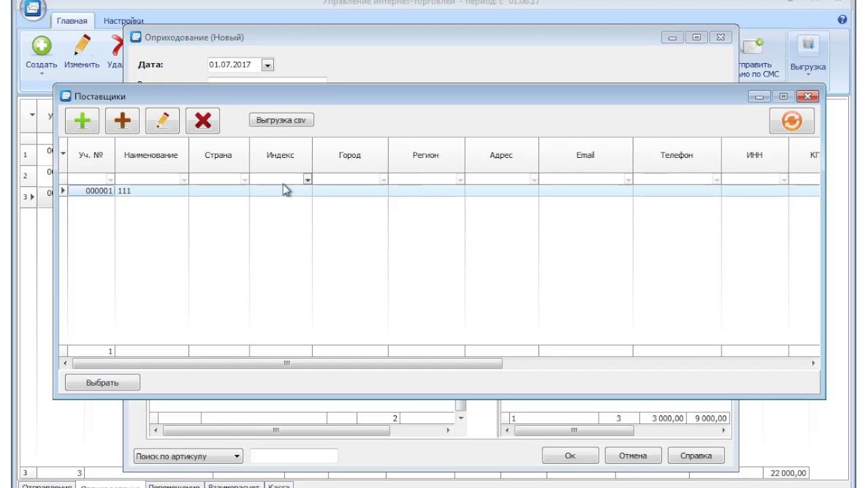Click the search field next to Поиск по артикулу
Image resolution: width=868 pixels, height=488 pixels.
pyautogui.click(x=294, y=456)
